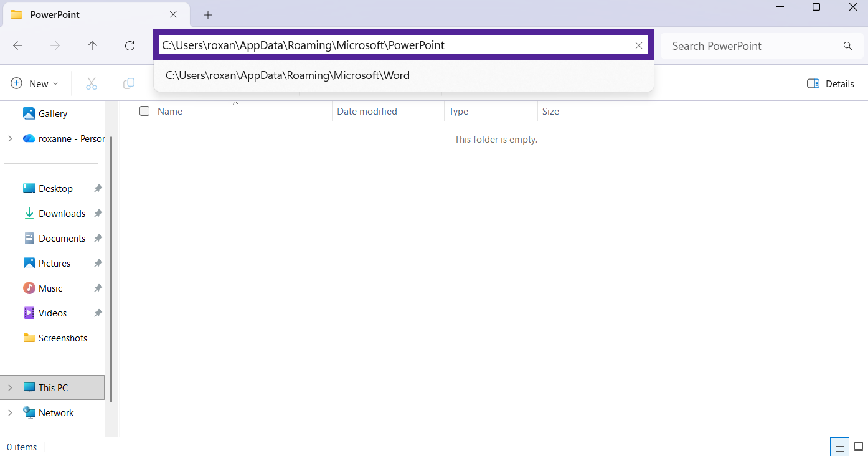Viewport: 868px width, 456px height.
Task: Toggle the Details pane
Action: coord(830,83)
